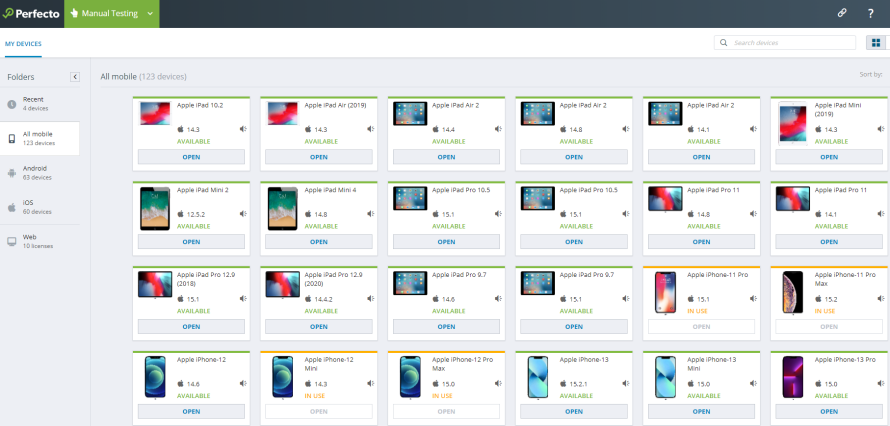This screenshot has height=426, width=890.
Task: Click the speaker icon on iPad Pro 12.9 (2018) card
Action: 243,298
